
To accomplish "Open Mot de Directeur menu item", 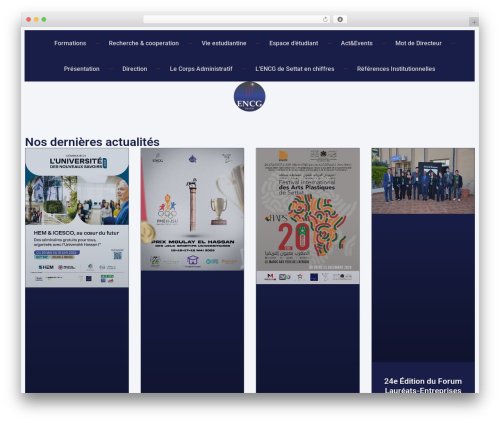I will pyautogui.click(x=418, y=43).
